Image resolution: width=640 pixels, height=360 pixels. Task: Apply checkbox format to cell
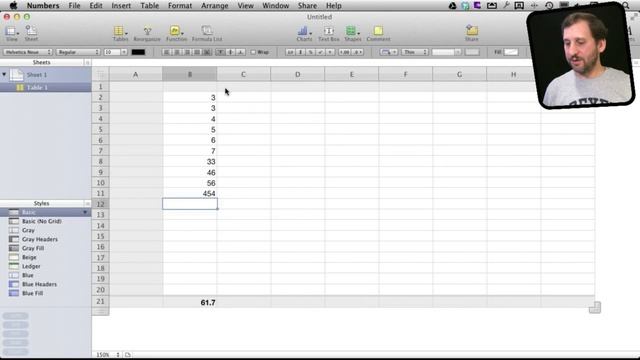pos(320,52)
